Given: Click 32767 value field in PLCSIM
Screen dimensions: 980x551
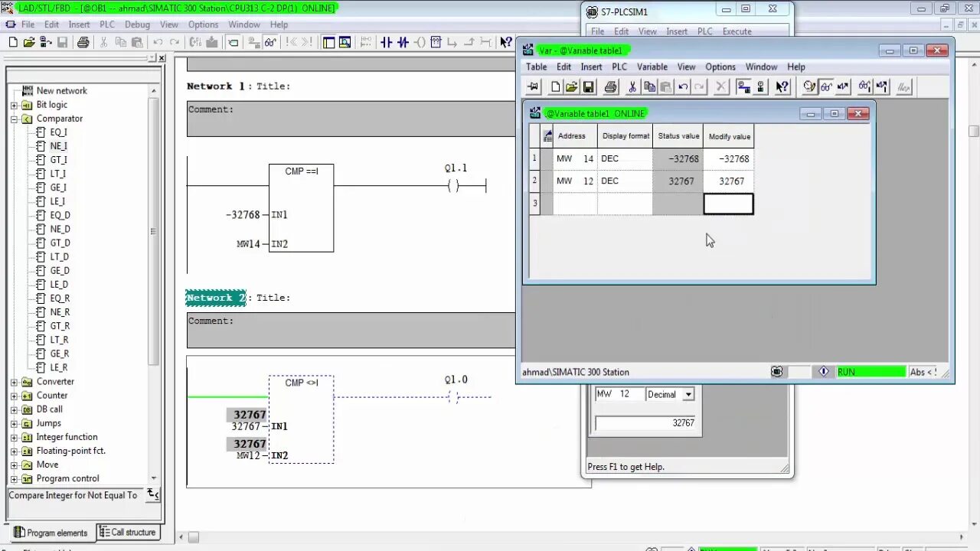Looking at the screenshot, I should point(646,423).
